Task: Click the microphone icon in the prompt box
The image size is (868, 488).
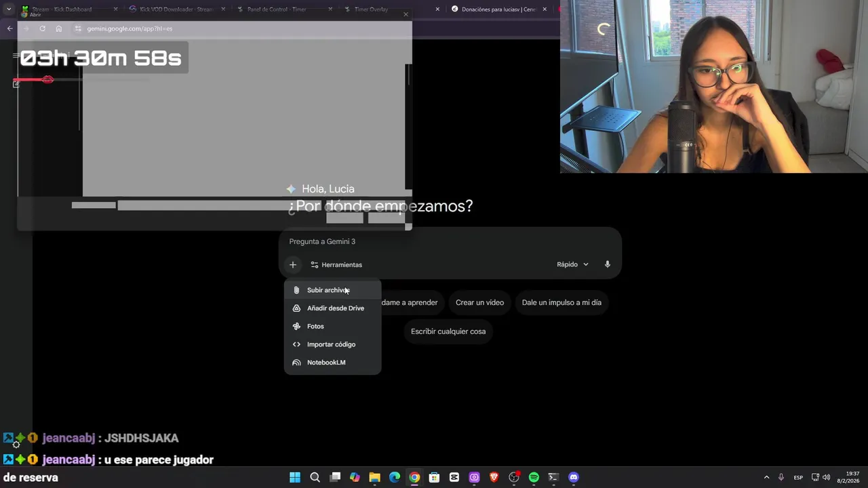Action: tap(608, 264)
